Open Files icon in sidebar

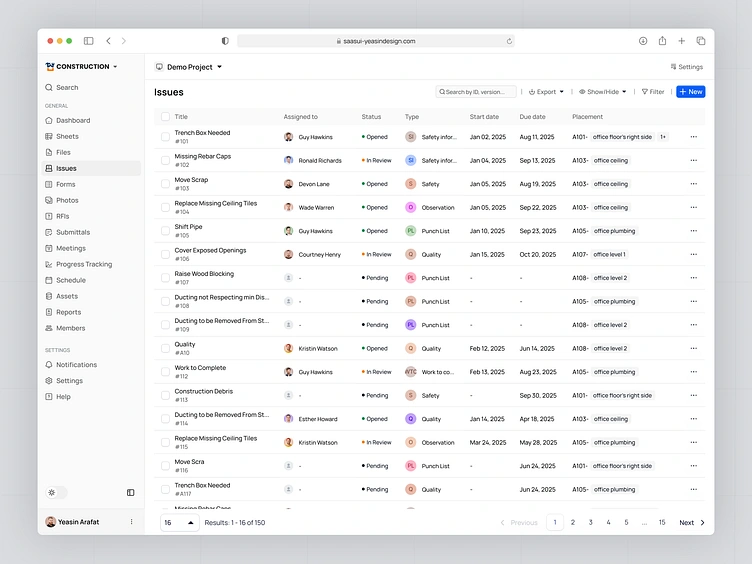(x=48, y=152)
